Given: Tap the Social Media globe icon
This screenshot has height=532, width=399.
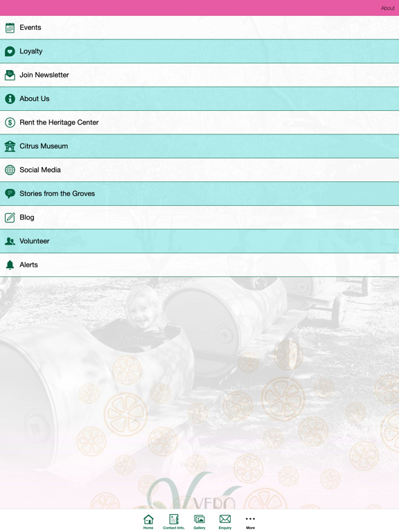Looking at the screenshot, I should [x=10, y=170].
